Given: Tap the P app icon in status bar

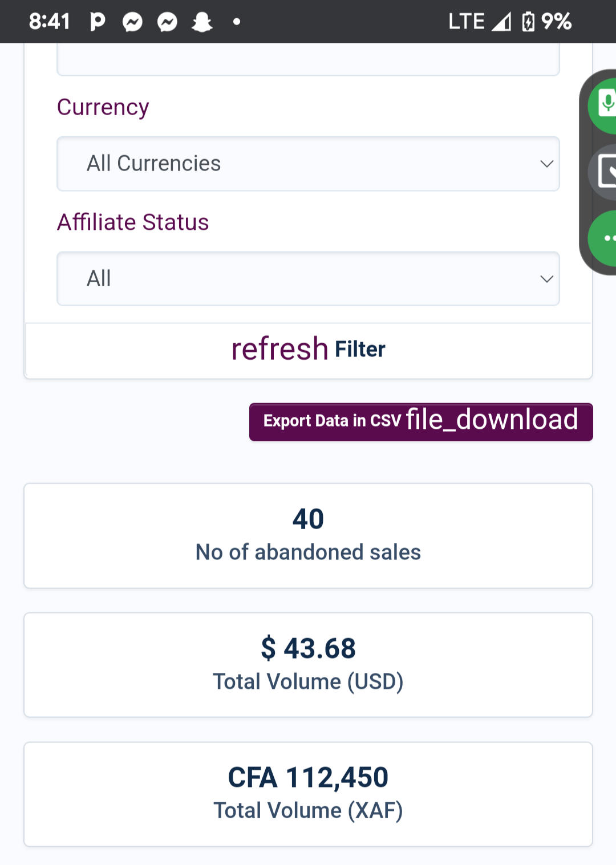Looking at the screenshot, I should pos(98,22).
